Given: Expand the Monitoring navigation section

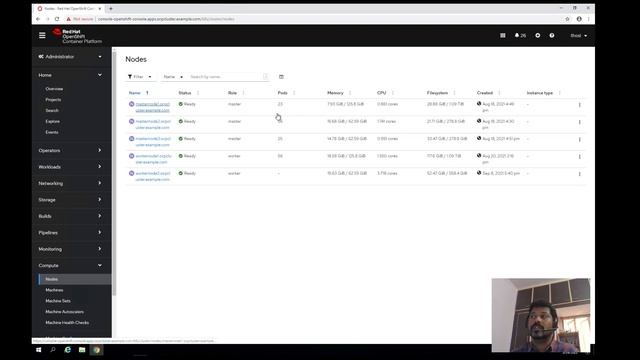Looking at the screenshot, I should pyautogui.click(x=70, y=249).
